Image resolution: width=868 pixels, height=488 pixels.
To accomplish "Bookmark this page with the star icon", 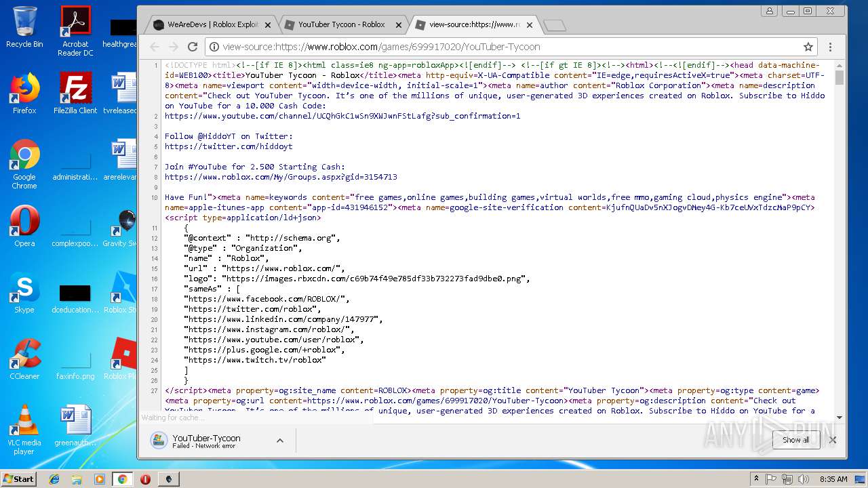I will click(x=808, y=47).
